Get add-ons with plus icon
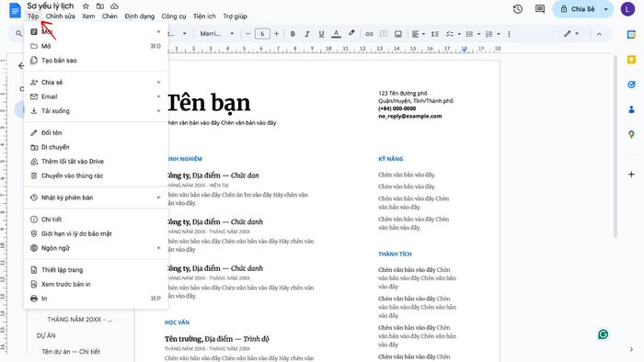 coord(631,175)
